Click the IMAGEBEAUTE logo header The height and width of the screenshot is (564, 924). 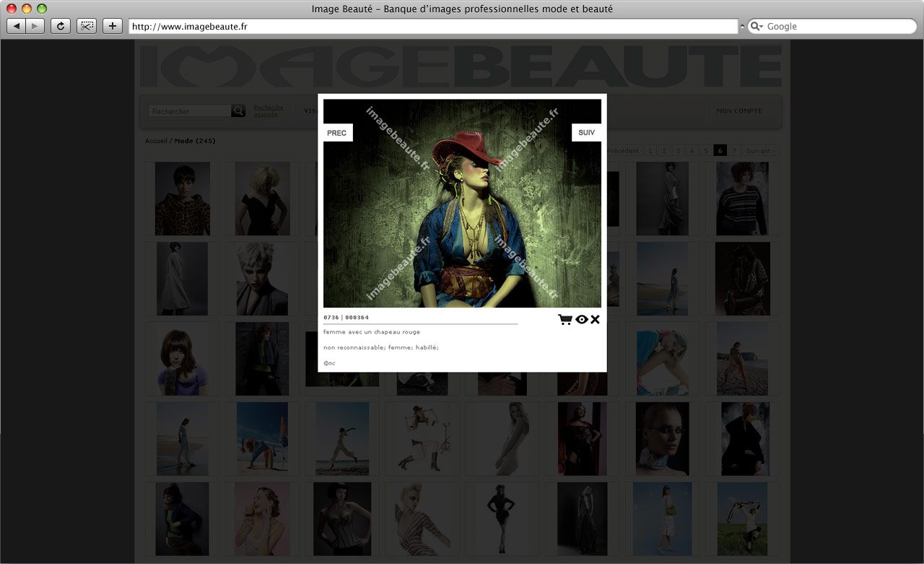461,66
